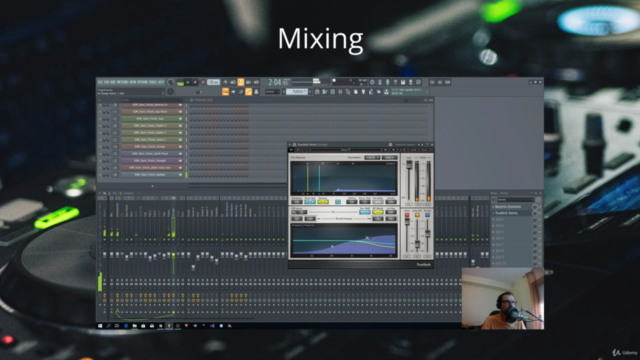Viewport: 640px width, 360px height.
Task: Toggle the blue Reverb button in TrueVerb
Action: click(427, 215)
